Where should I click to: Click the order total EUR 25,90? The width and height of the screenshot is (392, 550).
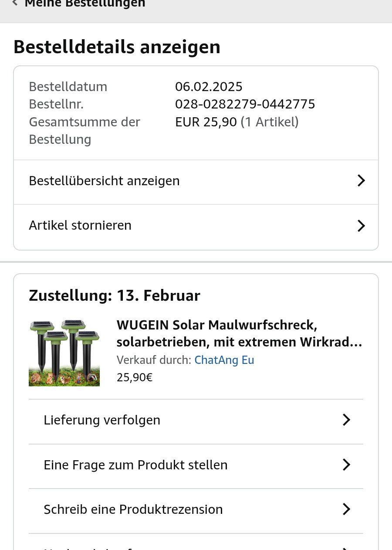point(206,122)
